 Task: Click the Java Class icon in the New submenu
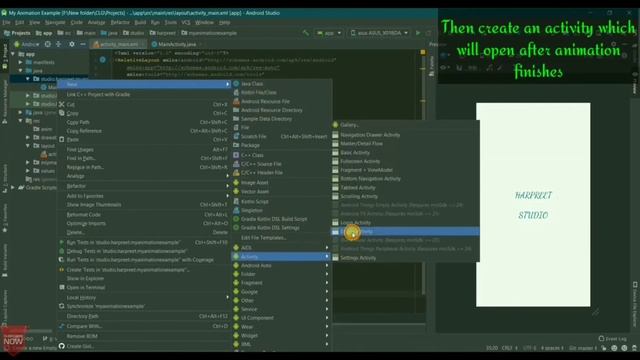[x=236, y=84]
